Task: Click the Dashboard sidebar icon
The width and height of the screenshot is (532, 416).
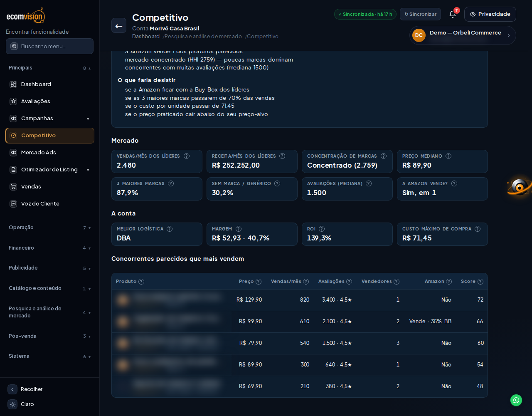Action: click(x=13, y=84)
